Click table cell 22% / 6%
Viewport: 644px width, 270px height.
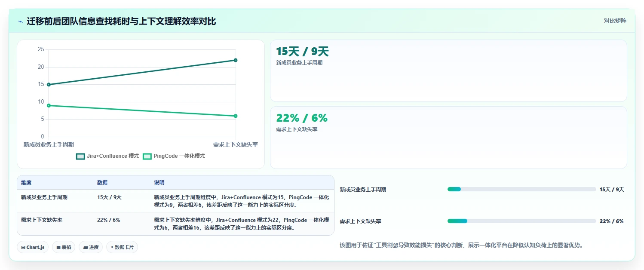tap(108, 220)
